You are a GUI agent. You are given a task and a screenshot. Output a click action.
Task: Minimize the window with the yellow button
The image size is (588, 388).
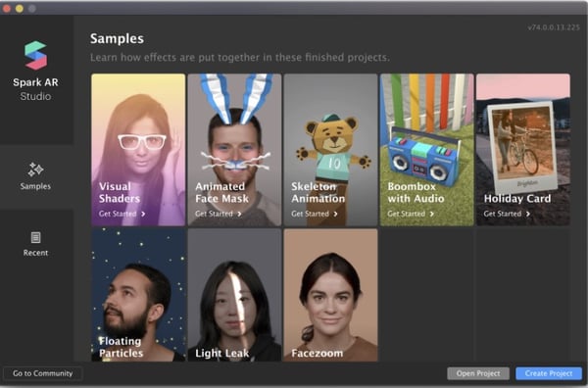pos(20,8)
